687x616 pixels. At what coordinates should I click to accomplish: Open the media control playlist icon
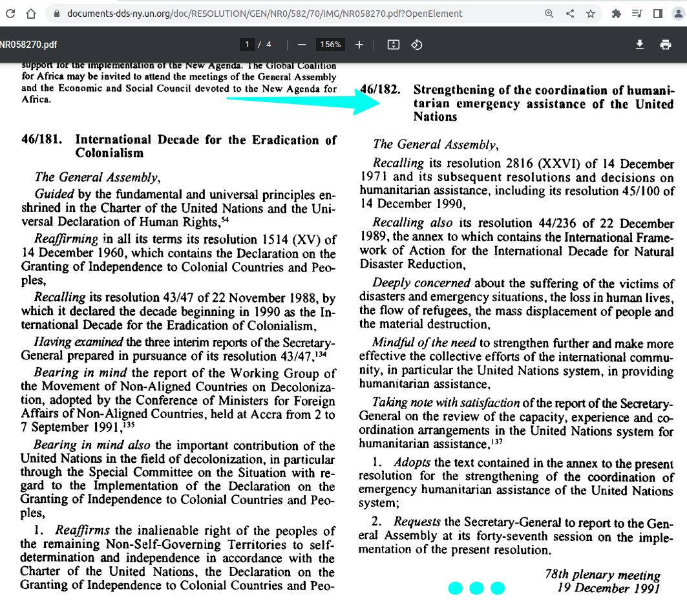point(637,14)
